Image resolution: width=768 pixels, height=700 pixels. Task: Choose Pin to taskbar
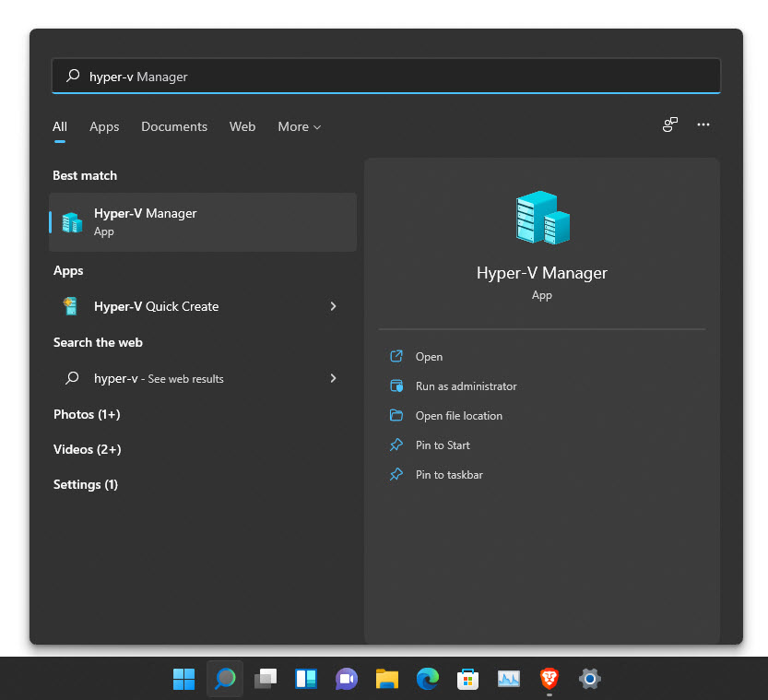coord(449,474)
